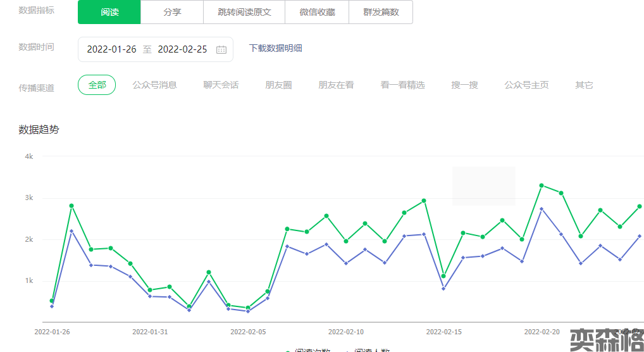Screen dimensions: 644x352
Task: Switch to the 微信收藏 tab
Action: point(317,12)
